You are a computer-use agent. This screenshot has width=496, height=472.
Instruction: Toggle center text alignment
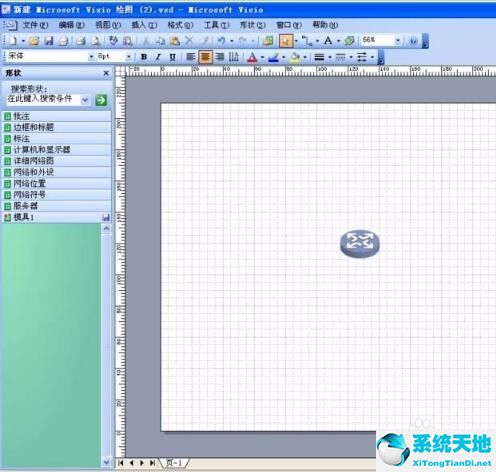(205, 57)
